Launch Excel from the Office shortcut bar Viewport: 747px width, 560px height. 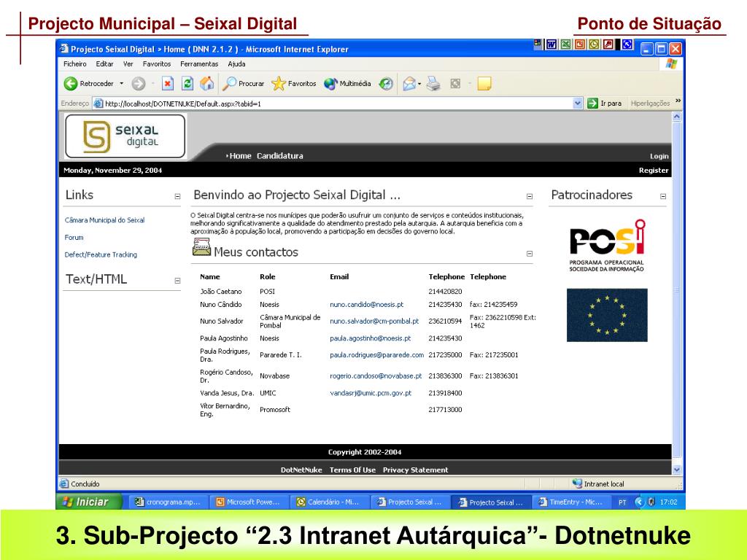[x=565, y=44]
